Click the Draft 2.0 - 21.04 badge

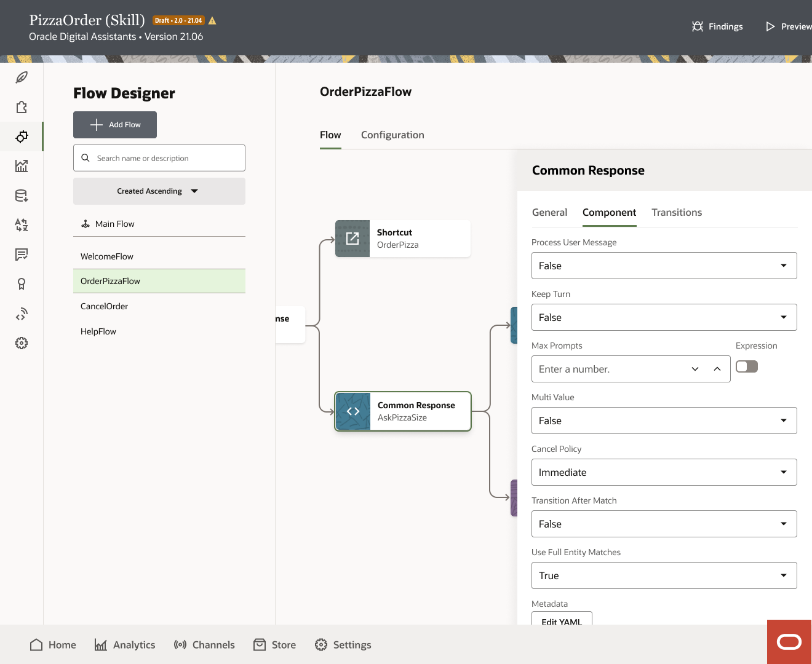[x=178, y=20]
